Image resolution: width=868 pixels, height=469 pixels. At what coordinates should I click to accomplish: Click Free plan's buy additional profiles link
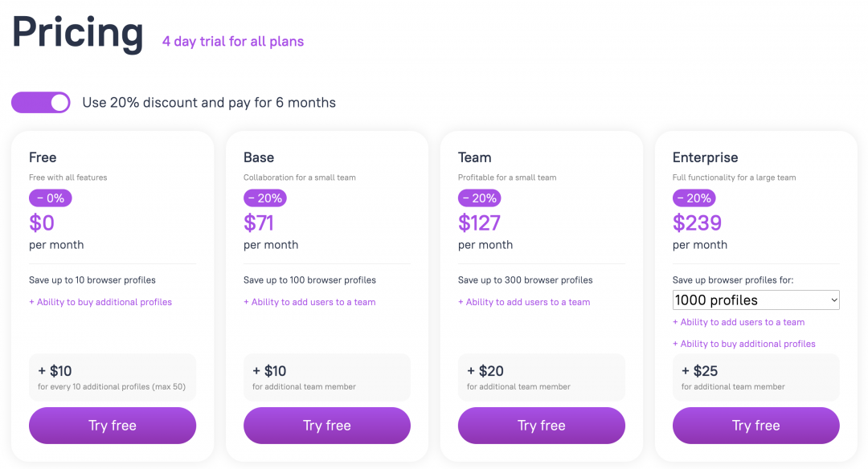click(100, 302)
